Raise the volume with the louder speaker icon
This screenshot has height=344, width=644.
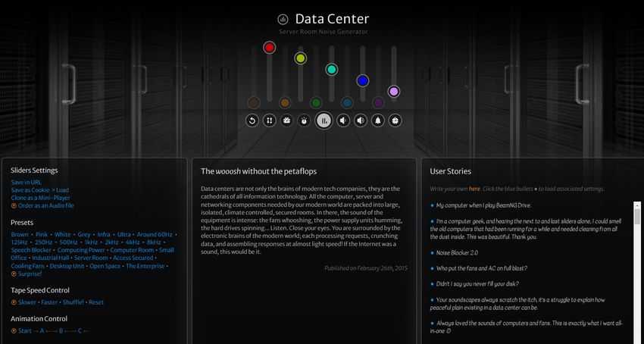click(361, 120)
